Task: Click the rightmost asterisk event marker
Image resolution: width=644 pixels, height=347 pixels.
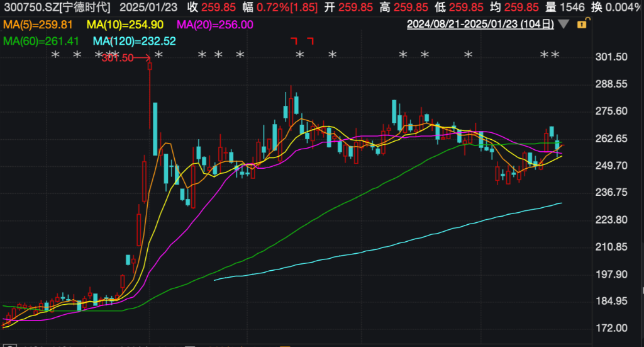Action: click(x=555, y=55)
